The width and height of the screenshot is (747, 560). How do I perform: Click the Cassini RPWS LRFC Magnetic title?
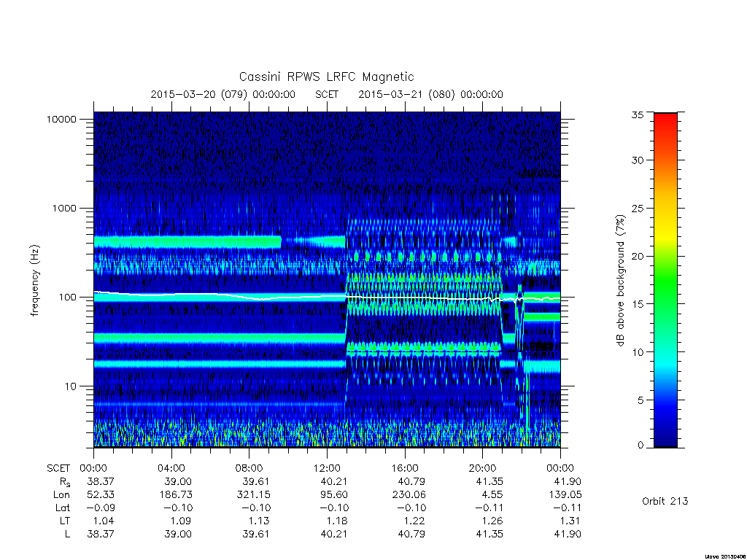click(x=326, y=77)
